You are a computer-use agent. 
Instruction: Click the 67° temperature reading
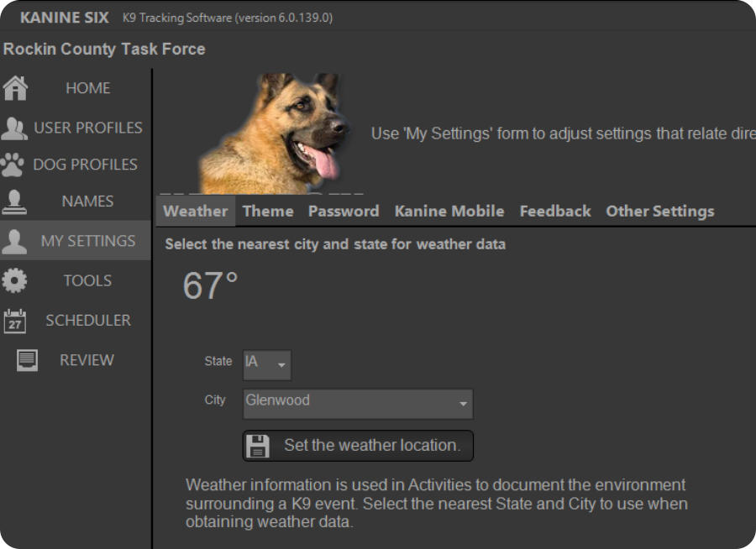tap(211, 285)
